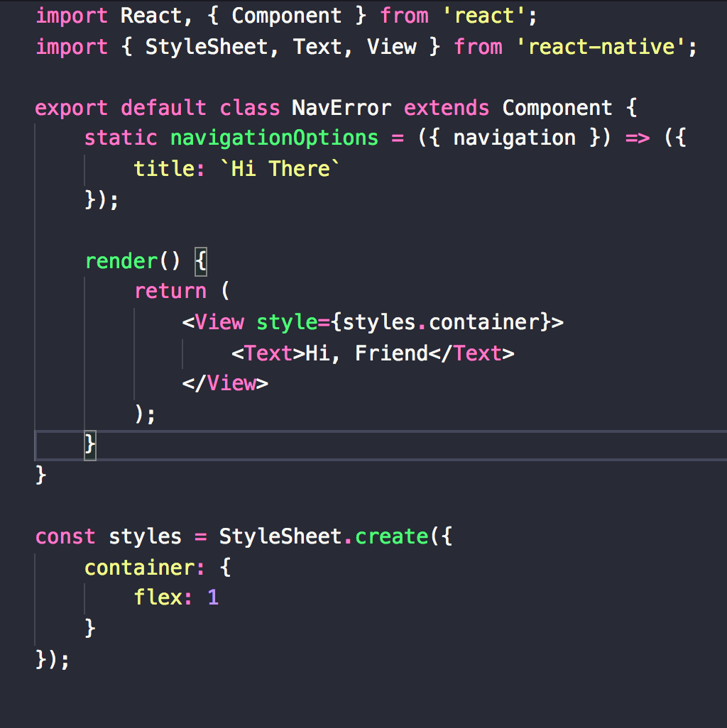Click the style attribute on the View tag
727x728 pixels.
click(x=287, y=323)
